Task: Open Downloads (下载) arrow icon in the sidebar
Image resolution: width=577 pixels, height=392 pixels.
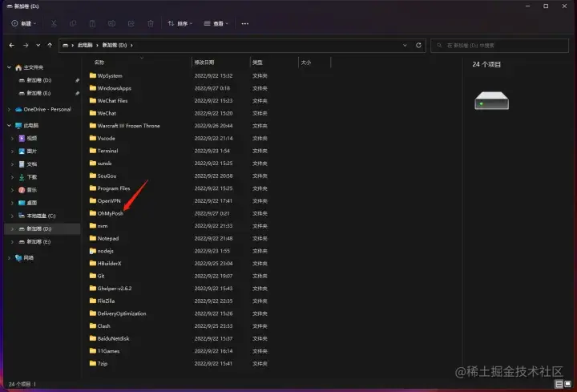Action: coord(22,177)
